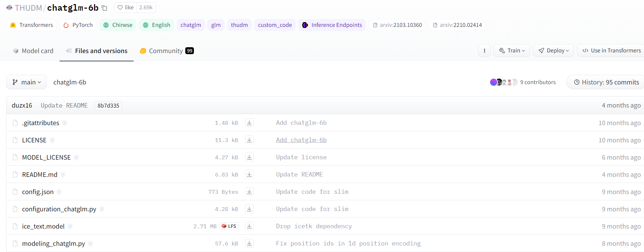
Task: Open the LICENSE file
Action: point(34,140)
